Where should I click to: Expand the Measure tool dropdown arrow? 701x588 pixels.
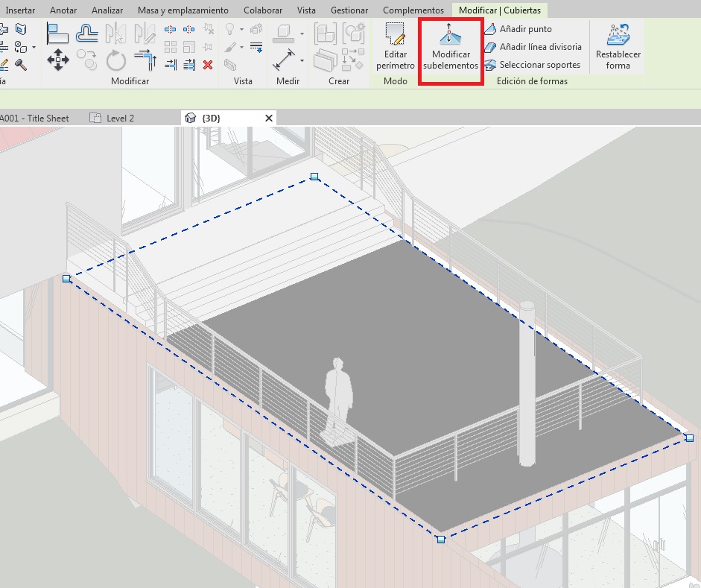pos(302,60)
